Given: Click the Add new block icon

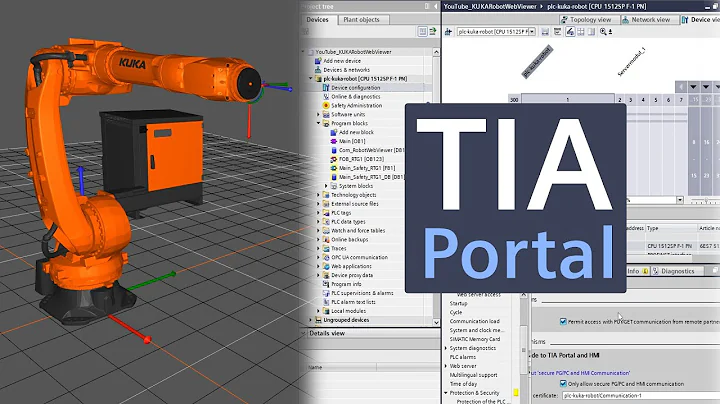Looking at the screenshot, I should click(334, 132).
